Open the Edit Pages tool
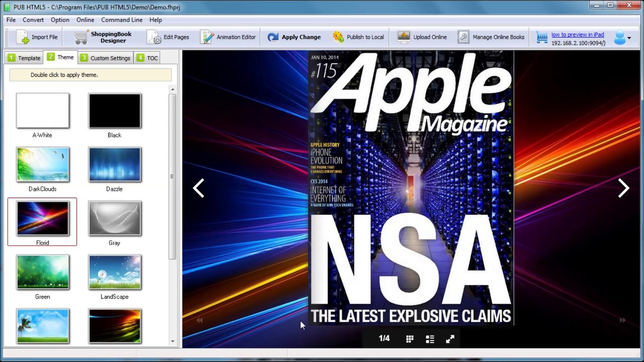 point(168,37)
